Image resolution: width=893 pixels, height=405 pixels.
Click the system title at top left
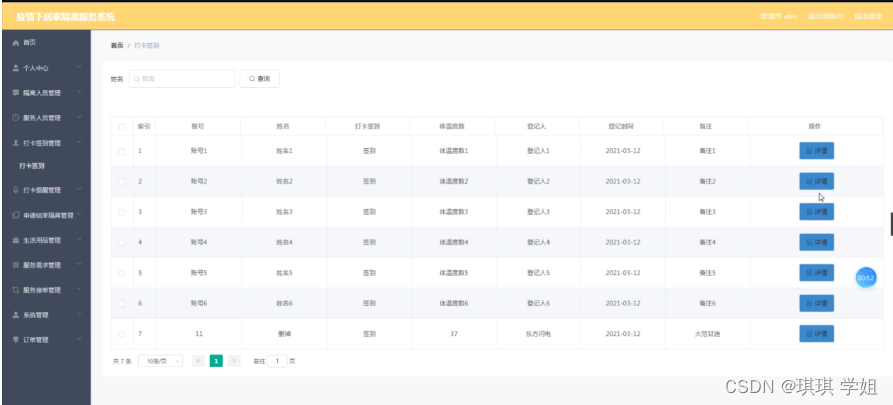(x=65, y=17)
